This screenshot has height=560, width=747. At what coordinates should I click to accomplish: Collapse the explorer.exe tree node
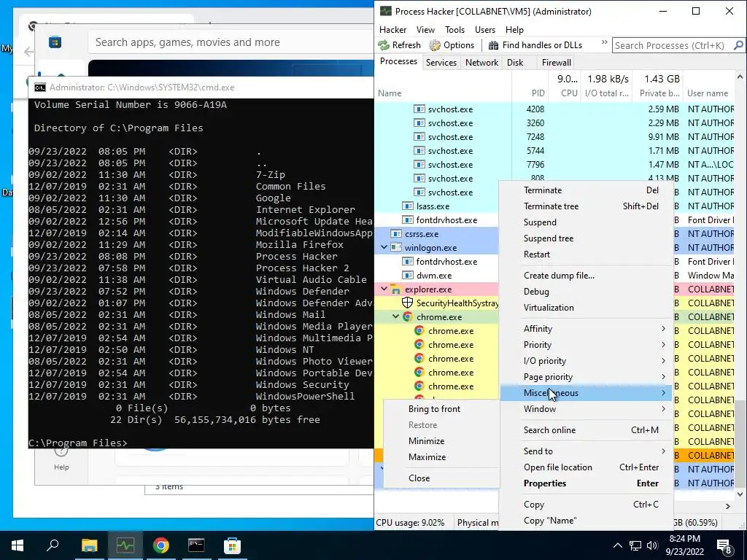click(384, 289)
